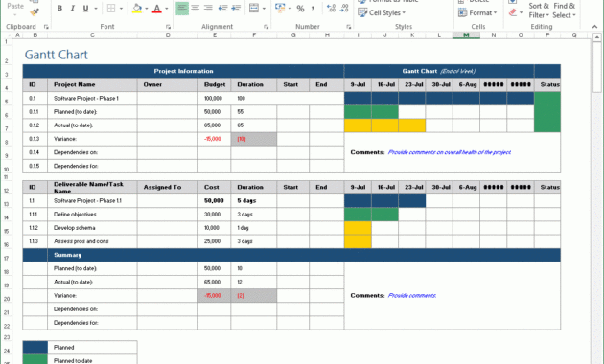The height and width of the screenshot is (364, 604).
Task: Select the 'Project Information' header cell
Action: pyautogui.click(x=183, y=71)
